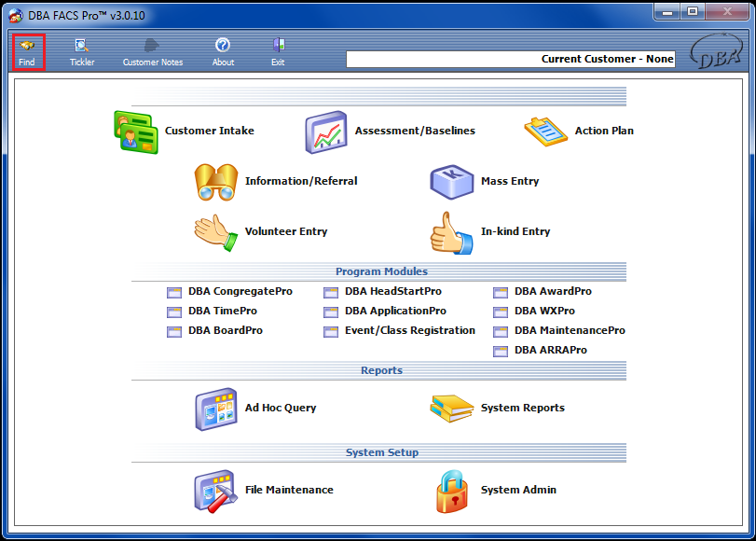Click the DBA ARRAPro module icon
The height and width of the screenshot is (541, 756).
pyautogui.click(x=501, y=352)
